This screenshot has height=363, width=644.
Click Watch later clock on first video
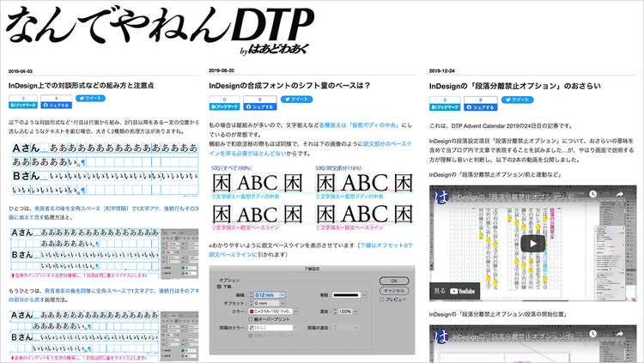[592, 194]
